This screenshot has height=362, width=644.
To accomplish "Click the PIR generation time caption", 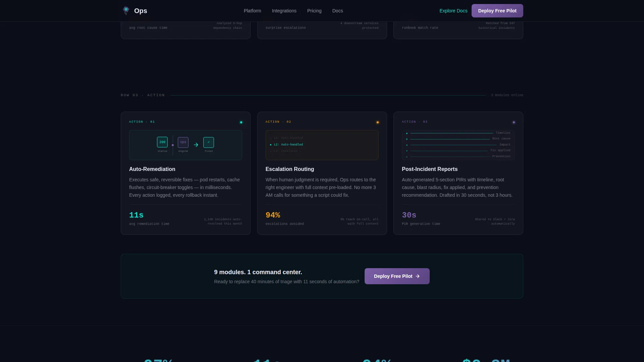I will 421,224.
